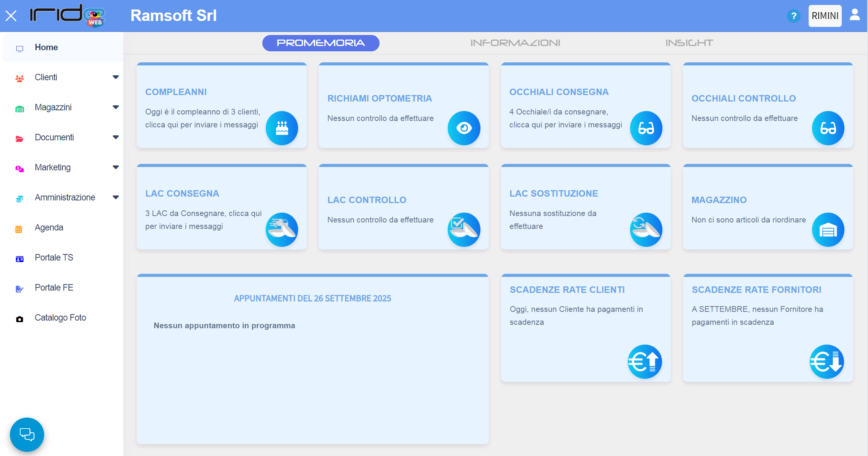
Task: Click the eye icon in Richiami Optometria
Action: click(x=464, y=128)
